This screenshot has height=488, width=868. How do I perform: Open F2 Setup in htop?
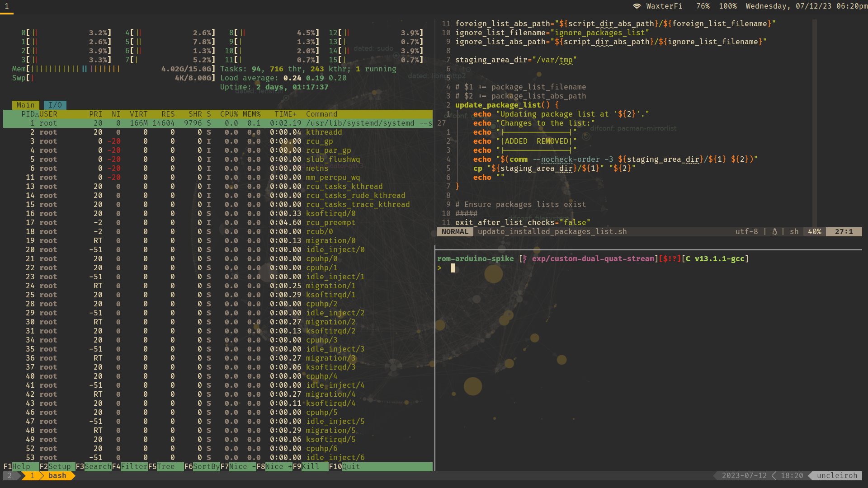point(59,467)
